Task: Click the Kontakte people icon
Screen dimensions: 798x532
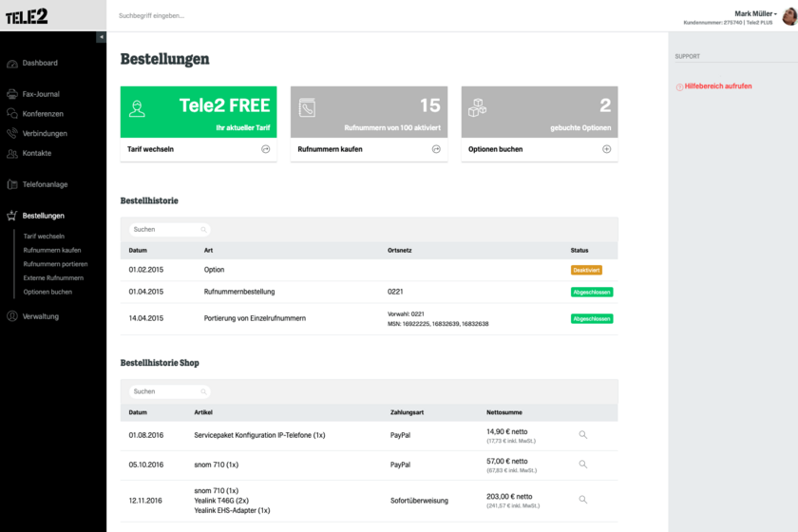Action: (12, 153)
